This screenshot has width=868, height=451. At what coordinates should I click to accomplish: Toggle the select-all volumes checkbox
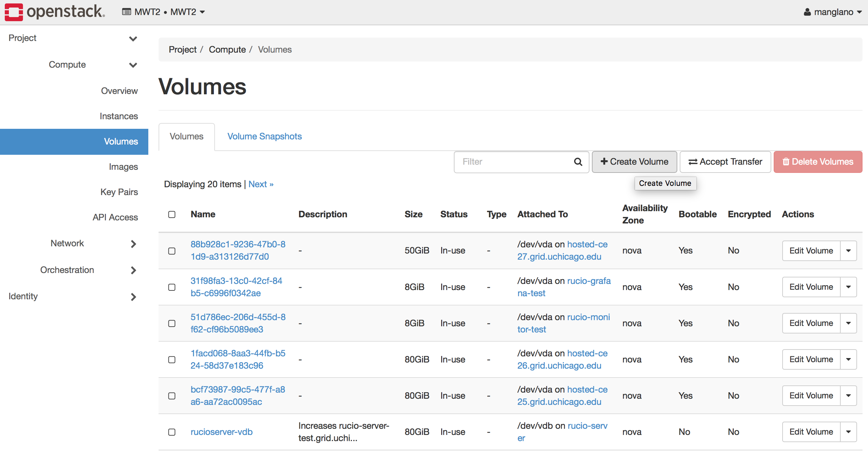(x=172, y=214)
